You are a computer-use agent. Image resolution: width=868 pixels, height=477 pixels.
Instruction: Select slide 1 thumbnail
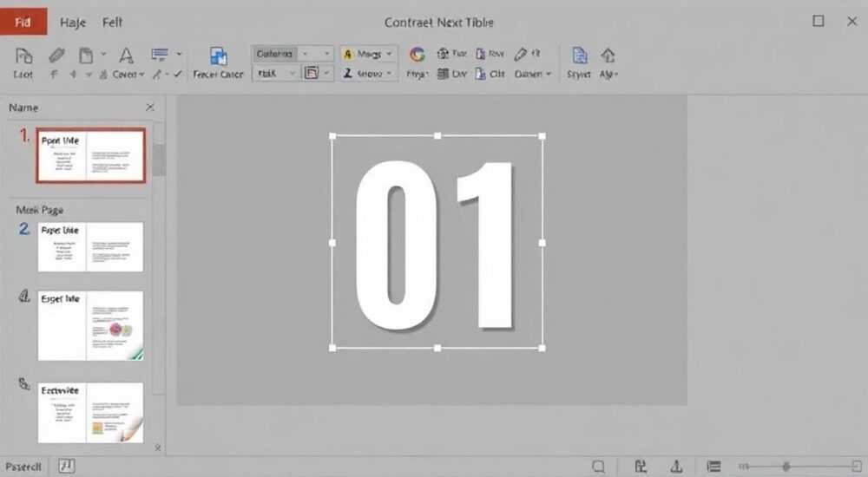91,155
